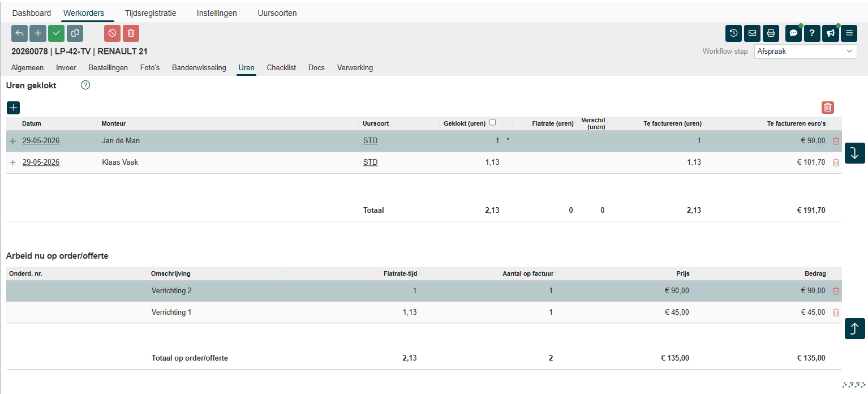Switch to the Checklist tab
The image size is (868, 394).
[x=281, y=68]
